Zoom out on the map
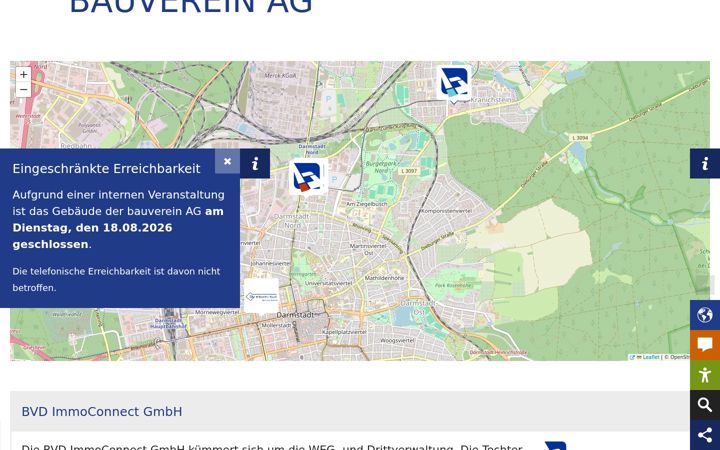Image resolution: width=720 pixels, height=450 pixels. [x=23, y=90]
